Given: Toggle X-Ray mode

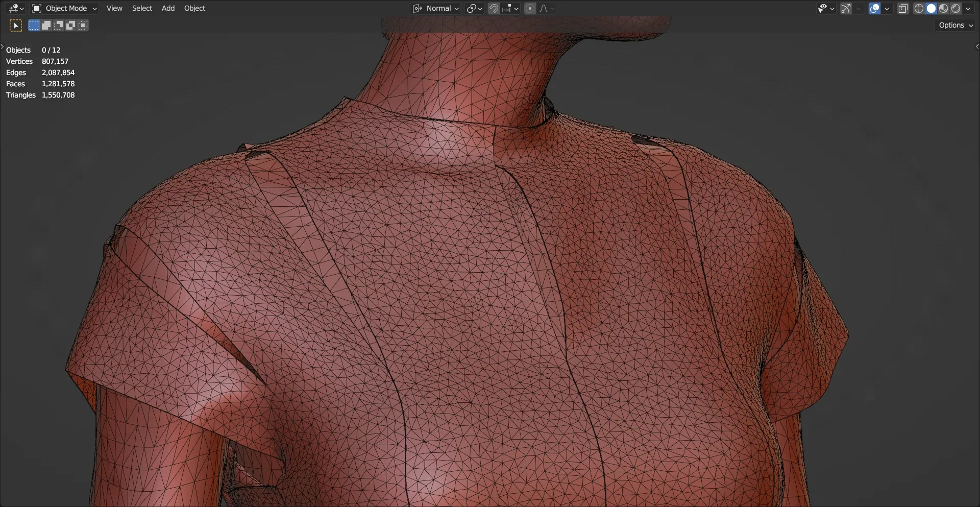Looking at the screenshot, I should point(903,8).
